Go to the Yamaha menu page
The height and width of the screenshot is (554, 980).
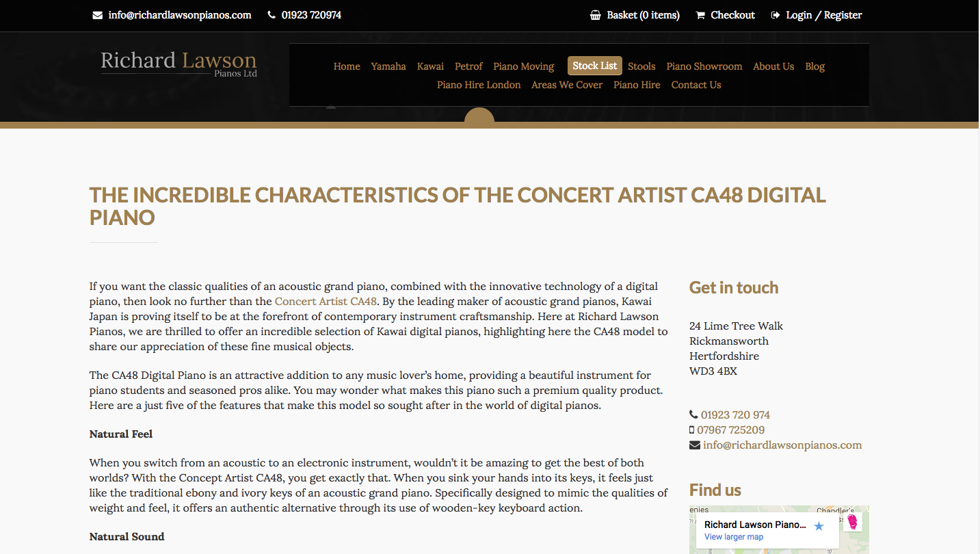[388, 66]
